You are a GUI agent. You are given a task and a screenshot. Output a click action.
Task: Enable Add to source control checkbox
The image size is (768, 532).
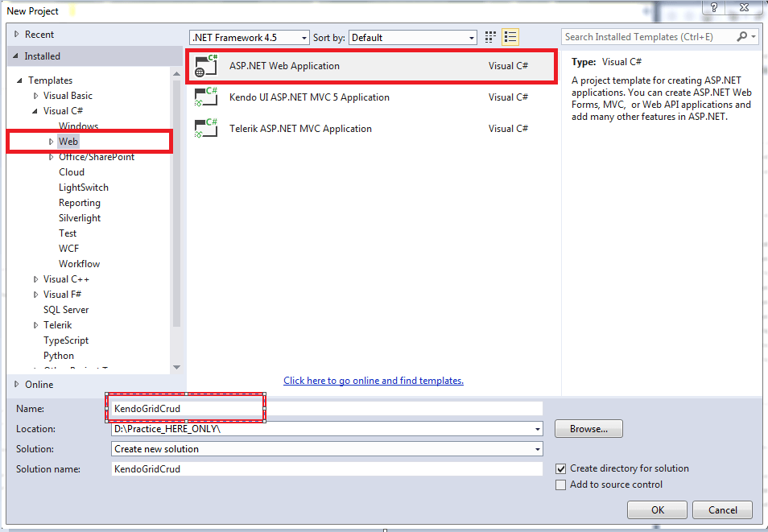[561, 485]
